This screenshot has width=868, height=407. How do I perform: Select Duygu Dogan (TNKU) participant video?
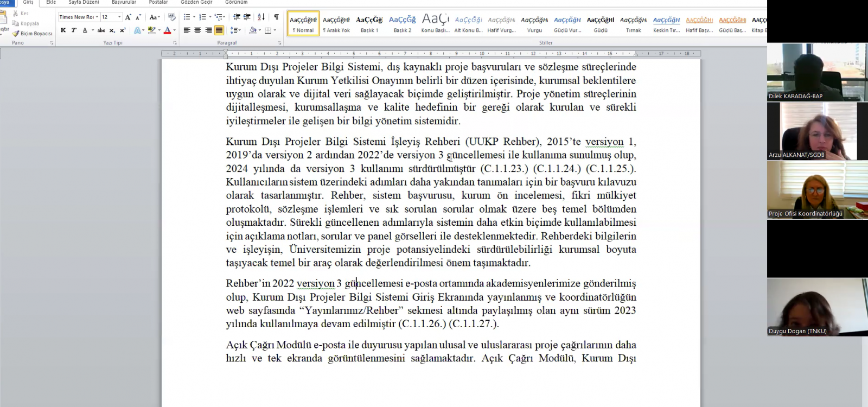pyautogui.click(x=818, y=307)
